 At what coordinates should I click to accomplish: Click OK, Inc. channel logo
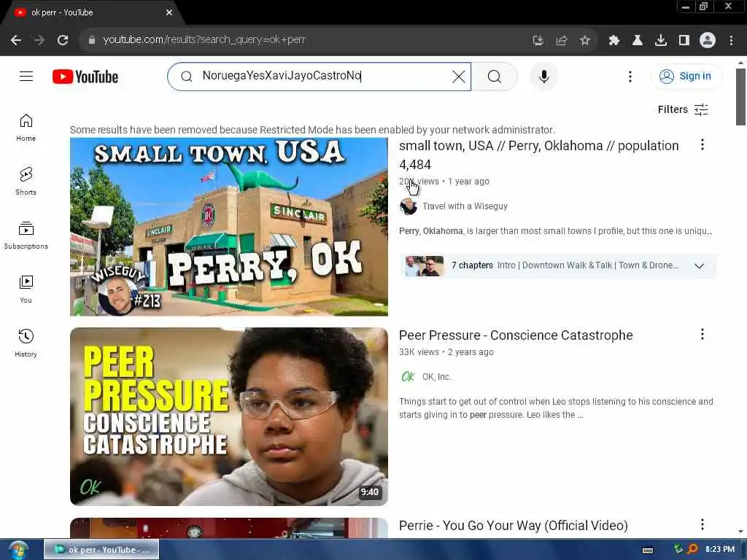(x=409, y=377)
